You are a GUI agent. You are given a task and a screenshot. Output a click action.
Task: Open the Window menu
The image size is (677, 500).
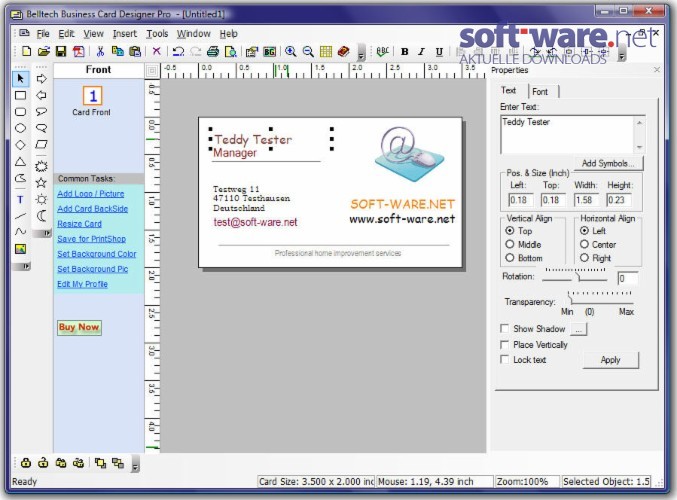pyautogui.click(x=193, y=34)
